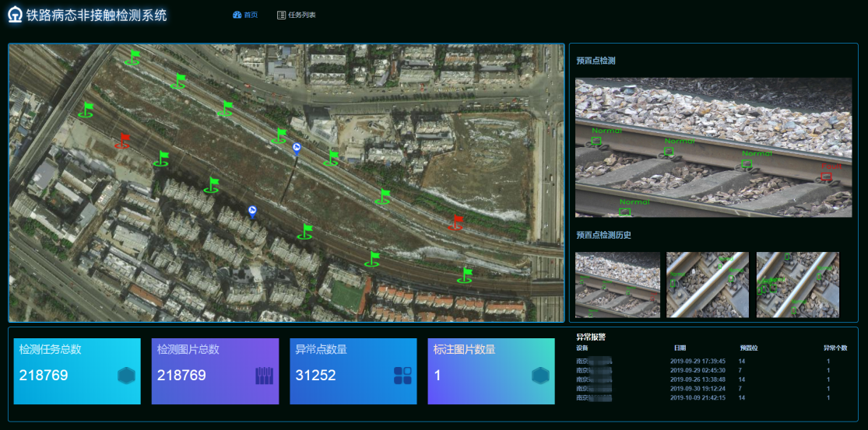Select alarm row dated 2019-10-09 21:42:15
868x430 pixels.
tap(698, 397)
